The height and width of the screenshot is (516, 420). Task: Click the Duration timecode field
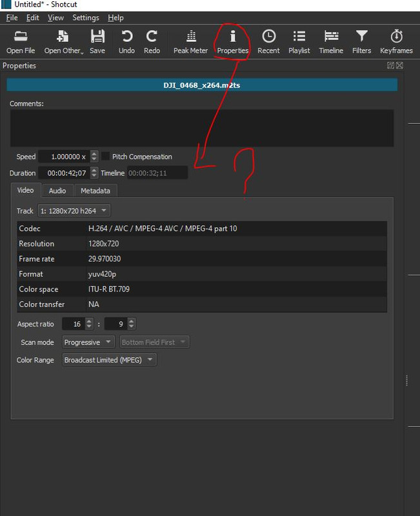click(x=65, y=173)
